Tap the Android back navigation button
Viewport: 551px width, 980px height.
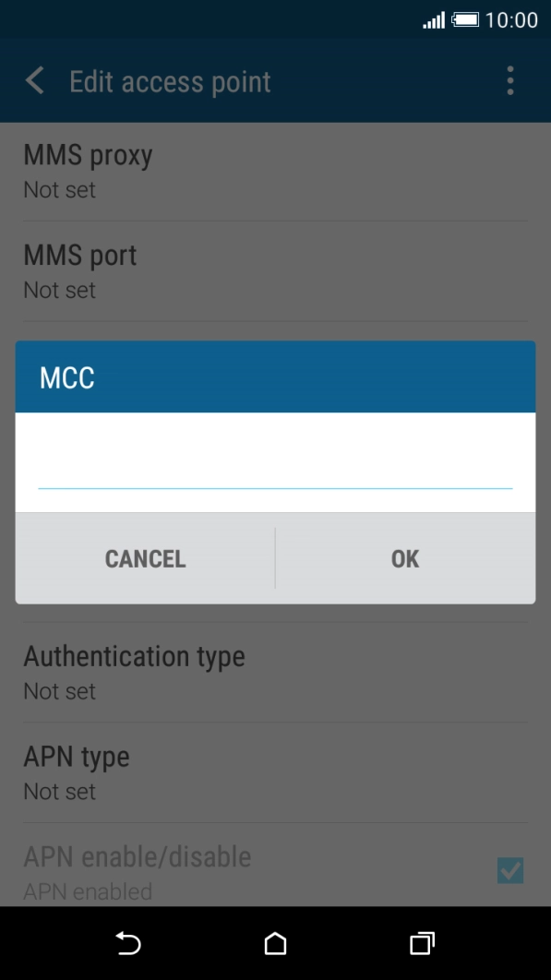[x=128, y=943]
